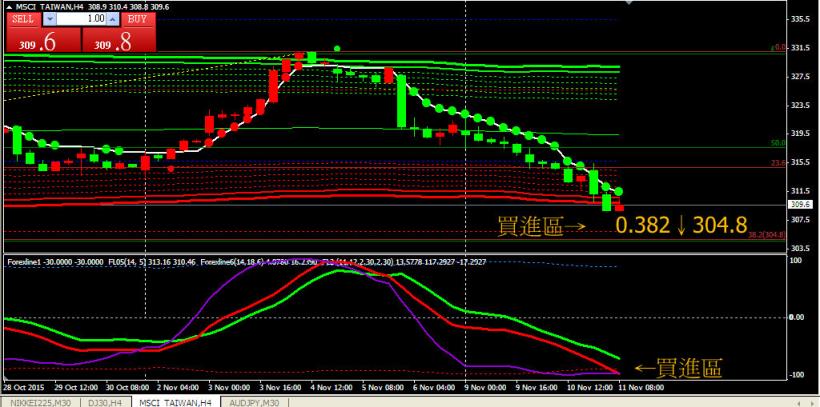Click the green dot above the price peak
Screen dimensions: 820x407
338,48
